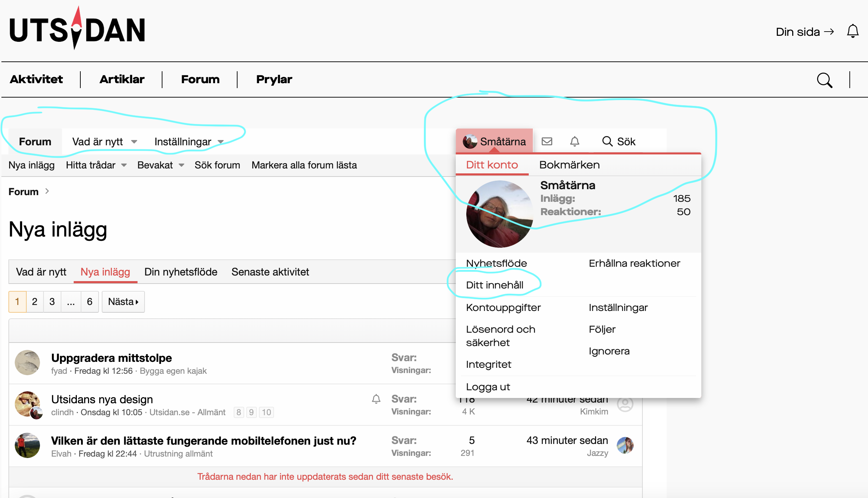Click Jazzy's avatar on last reply
Image resolution: width=868 pixels, height=498 pixels.
[625, 445]
